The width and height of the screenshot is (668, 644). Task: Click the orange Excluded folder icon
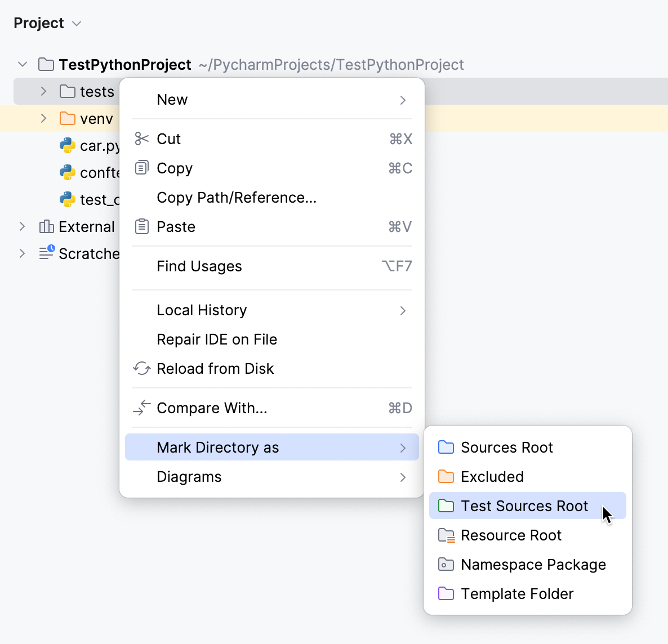(x=446, y=476)
